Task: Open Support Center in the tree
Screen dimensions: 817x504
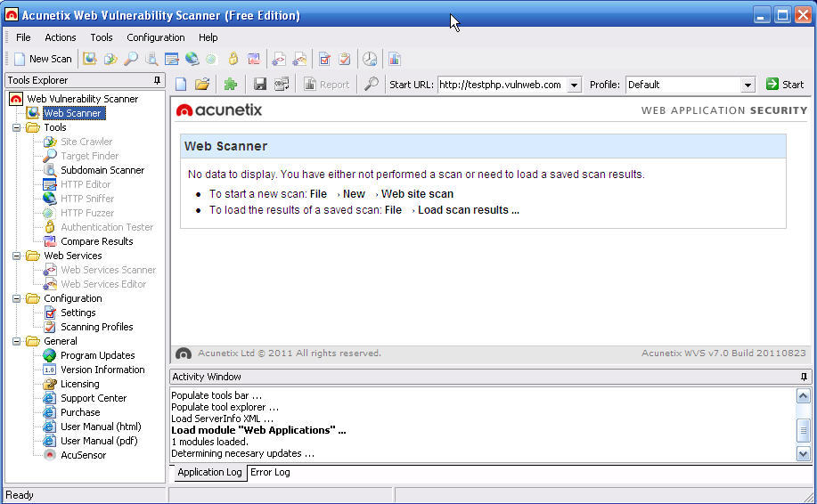Action: tap(94, 398)
